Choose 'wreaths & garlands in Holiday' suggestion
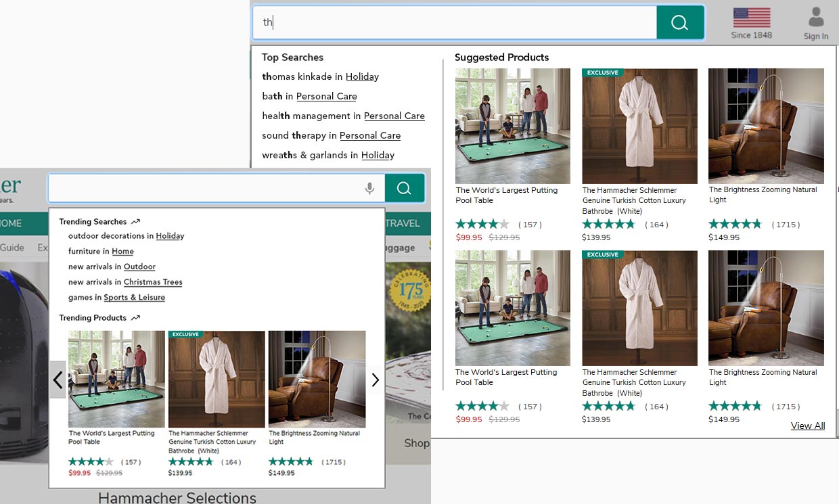The image size is (839, 504). (327, 155)
